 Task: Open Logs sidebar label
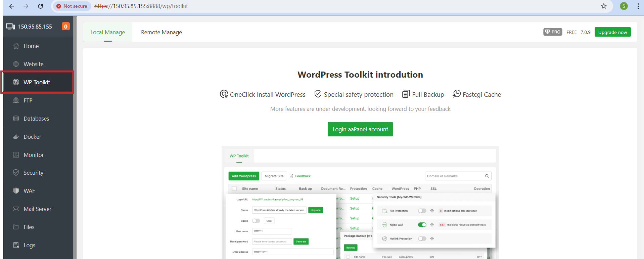[x=29, y=245]
